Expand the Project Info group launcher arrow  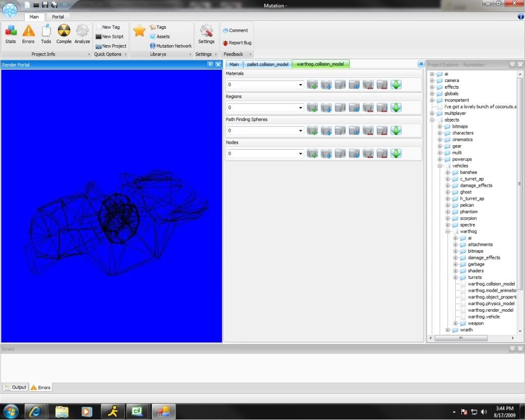89,54
